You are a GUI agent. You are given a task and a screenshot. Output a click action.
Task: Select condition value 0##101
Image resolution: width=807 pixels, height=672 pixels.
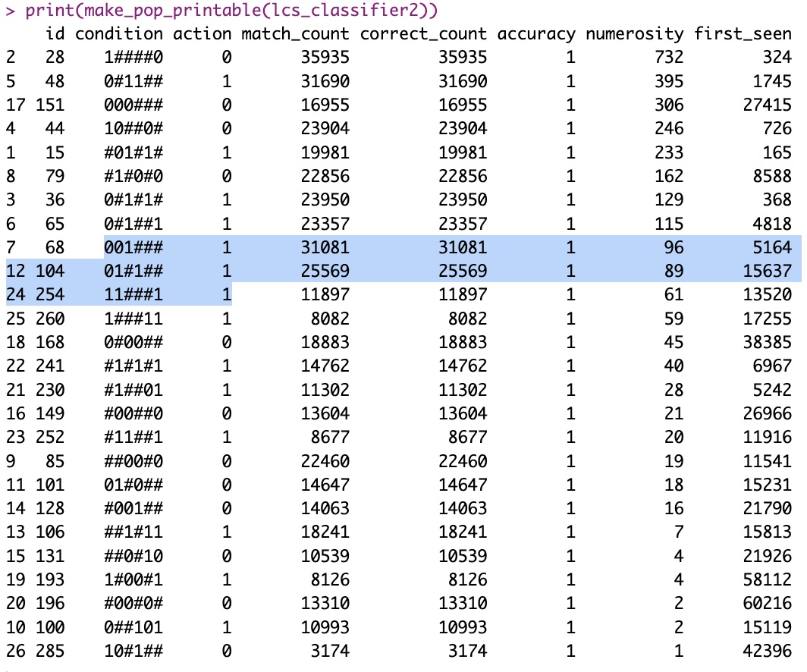[x=133, y=627]
